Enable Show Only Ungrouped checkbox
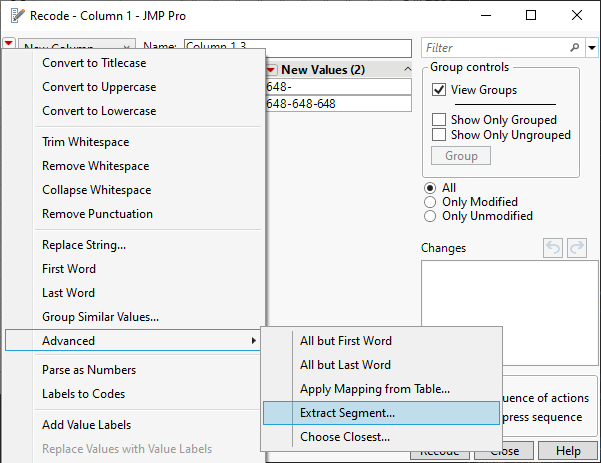601x463 pixels. click(439, 135)
